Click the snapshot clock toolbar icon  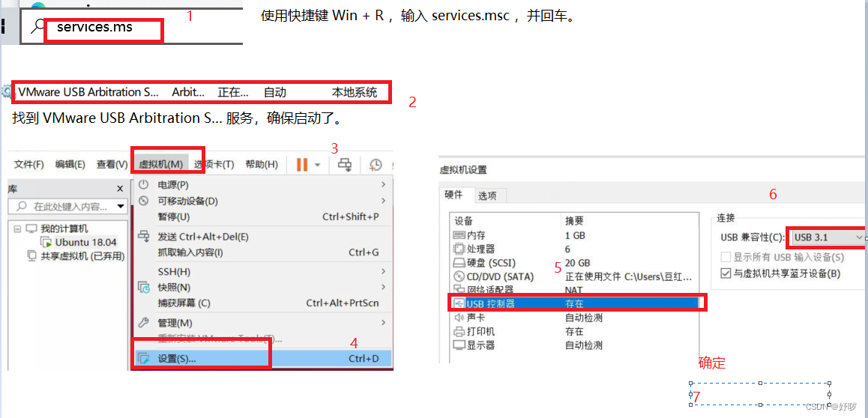tap(376, 165)
